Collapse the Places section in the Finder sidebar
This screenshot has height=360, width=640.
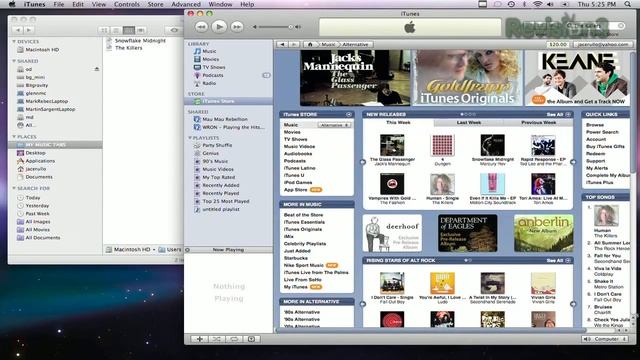click(14, 137)
